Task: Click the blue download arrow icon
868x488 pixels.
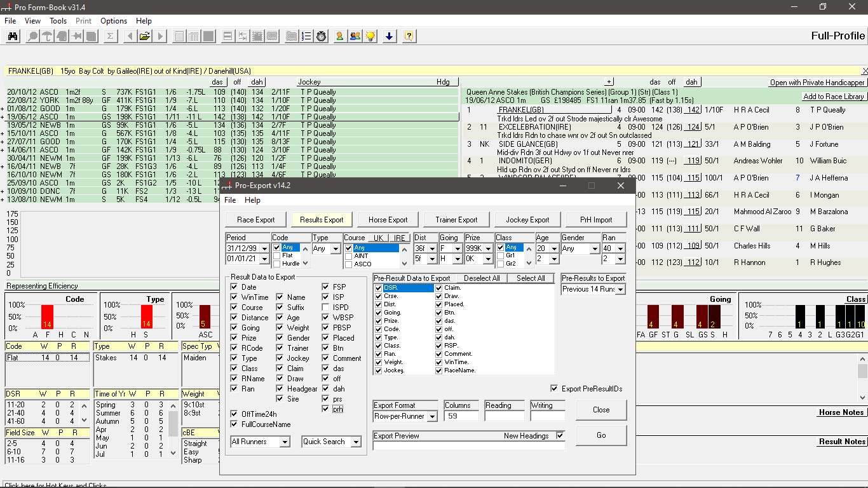Action: (390, 36)
